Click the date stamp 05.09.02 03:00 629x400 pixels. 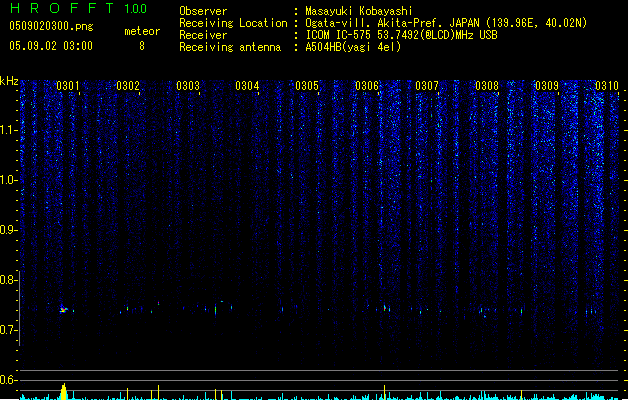(51, 46)
